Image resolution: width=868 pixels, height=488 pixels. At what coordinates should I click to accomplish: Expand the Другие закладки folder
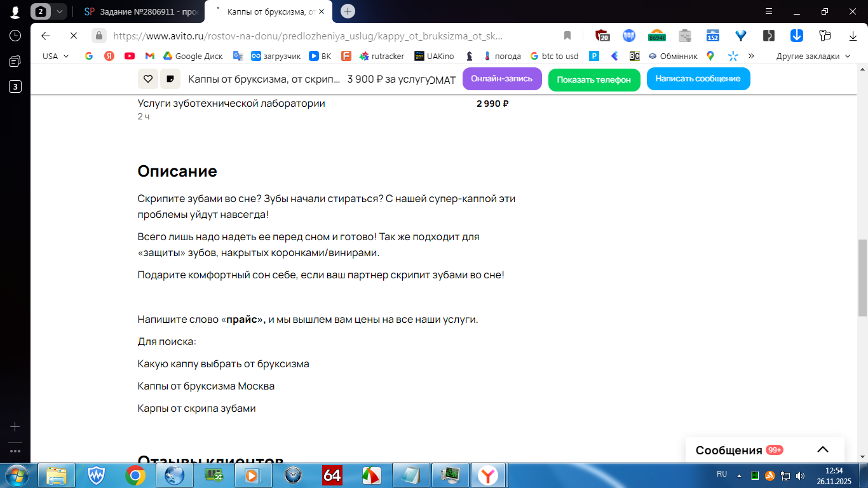click(x=813, y=56)
